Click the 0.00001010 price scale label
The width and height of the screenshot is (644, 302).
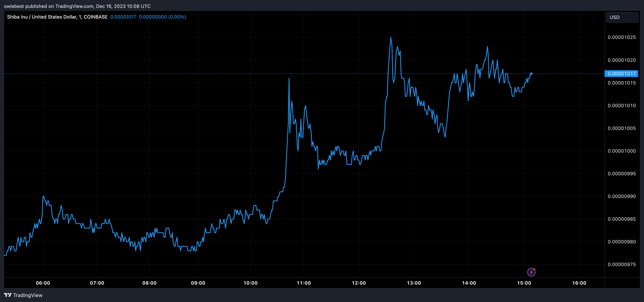pos(622,106)
